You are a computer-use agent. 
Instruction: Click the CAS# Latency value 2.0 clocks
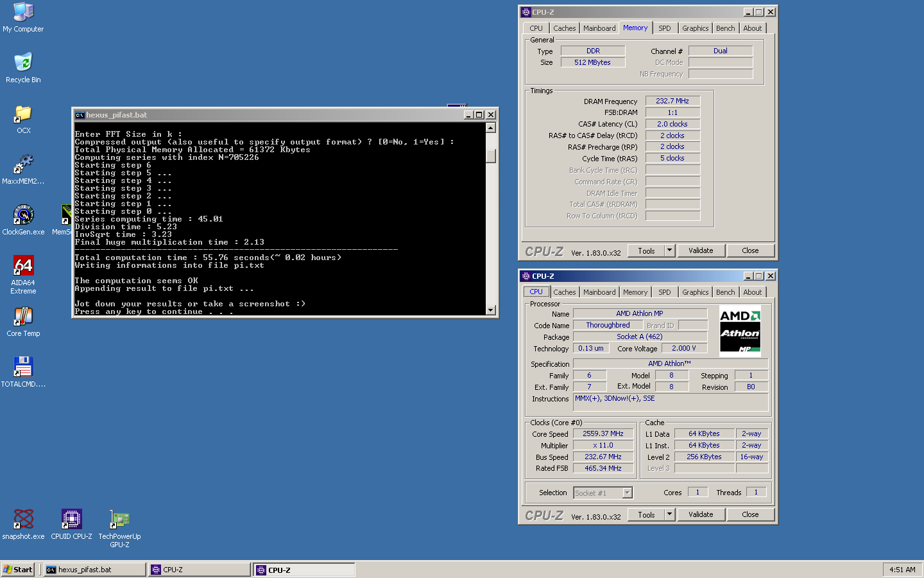672,124
